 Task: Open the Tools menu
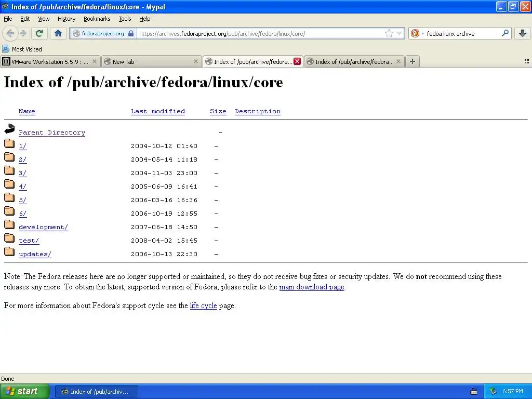click(125, 19)
